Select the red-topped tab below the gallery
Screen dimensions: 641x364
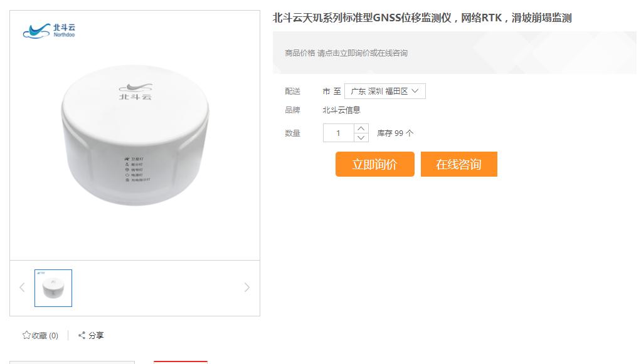pyautogui.click(x=180, y=362)
